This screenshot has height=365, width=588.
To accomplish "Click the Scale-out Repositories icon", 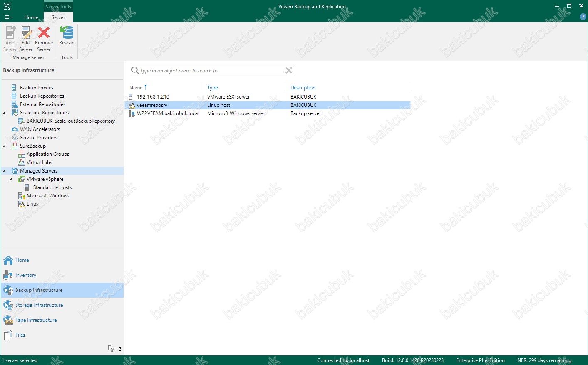I will click(x=15, y=113).
